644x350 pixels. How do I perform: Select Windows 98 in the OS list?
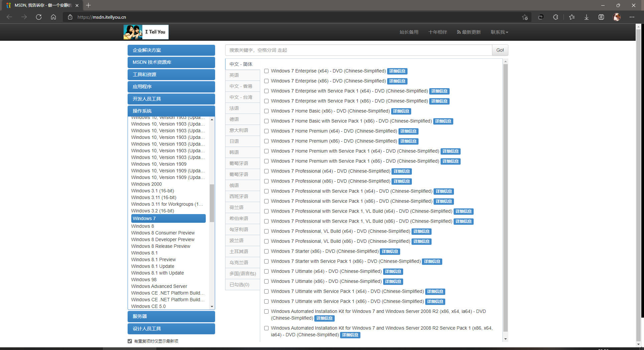[x=144, y=280]
